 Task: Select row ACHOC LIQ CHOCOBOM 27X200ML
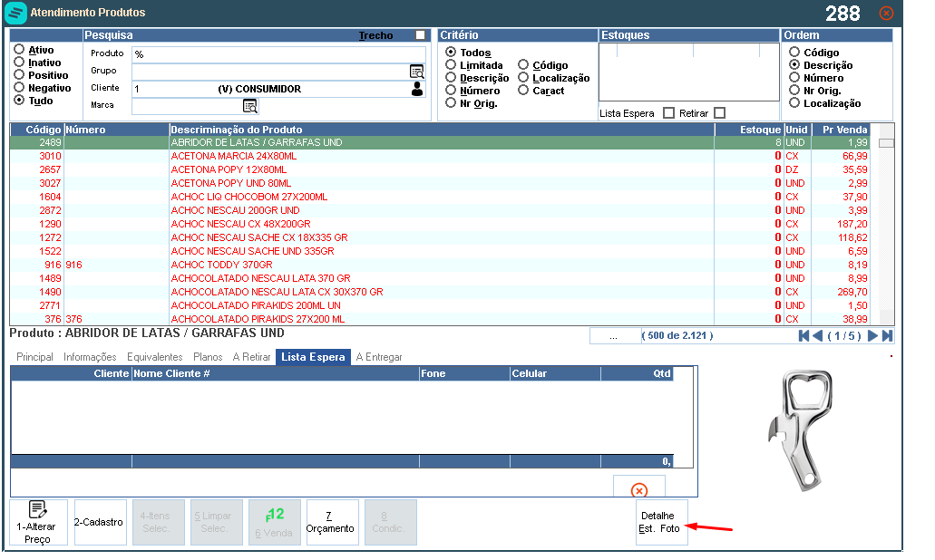coord(439,197)
